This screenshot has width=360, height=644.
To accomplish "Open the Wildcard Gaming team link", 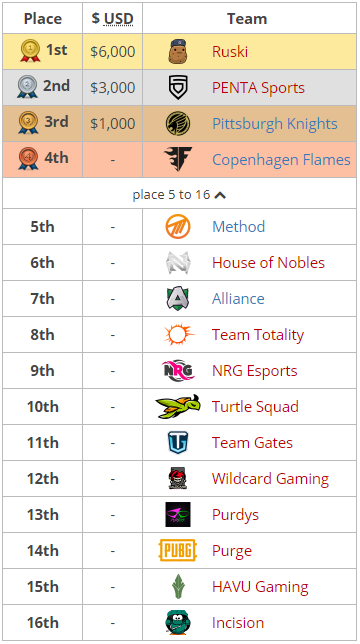I will (x=271, y=479).
